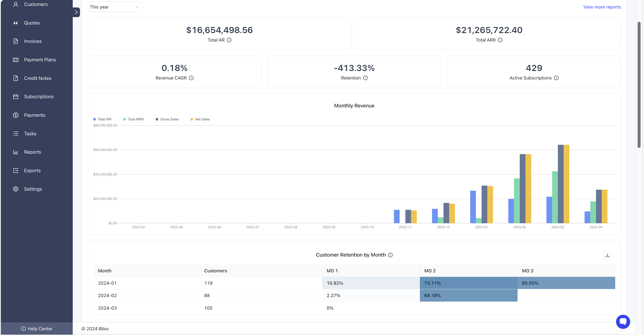Open the Invoices page

point(33,41)
